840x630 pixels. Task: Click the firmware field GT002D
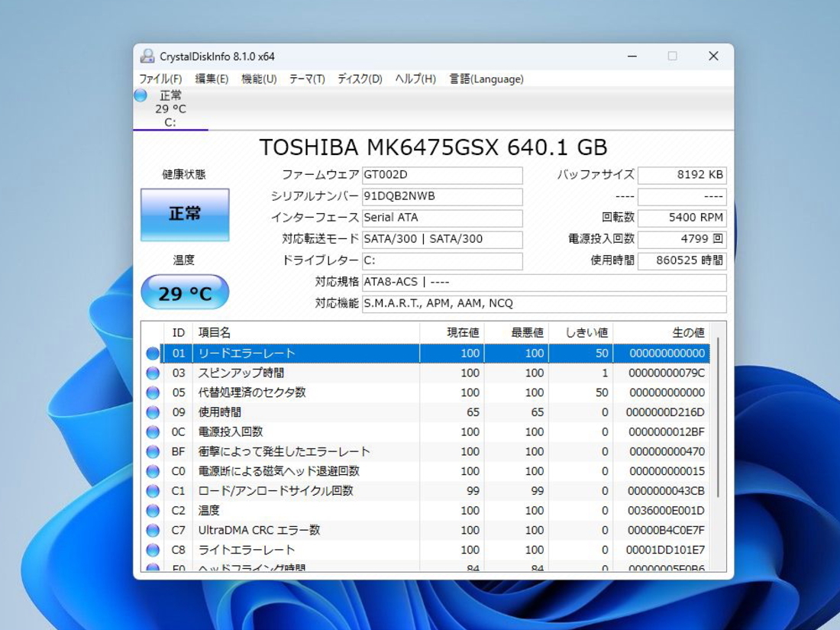click(x=442, y=175)
